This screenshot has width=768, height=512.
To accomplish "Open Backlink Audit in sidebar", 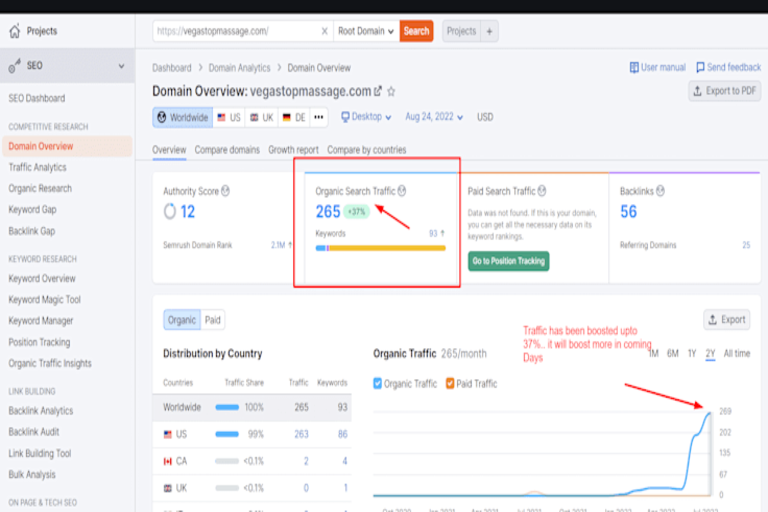I will pos(34,432).
